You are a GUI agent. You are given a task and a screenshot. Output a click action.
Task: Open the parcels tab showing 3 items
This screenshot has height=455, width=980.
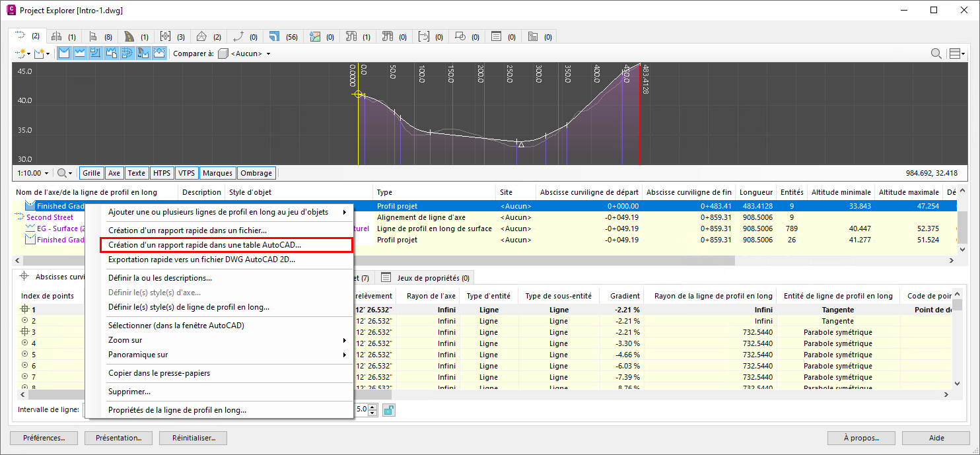tap(172, 36)
